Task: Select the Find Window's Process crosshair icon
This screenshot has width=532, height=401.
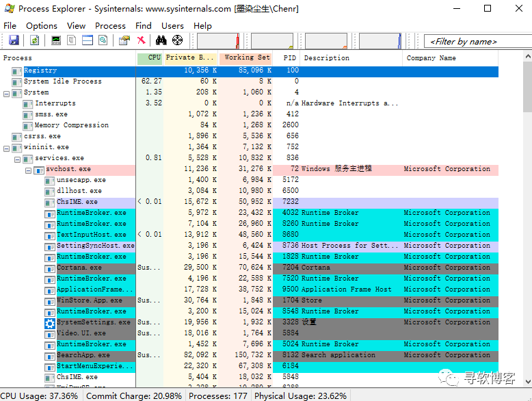Action: pos(177,40)
